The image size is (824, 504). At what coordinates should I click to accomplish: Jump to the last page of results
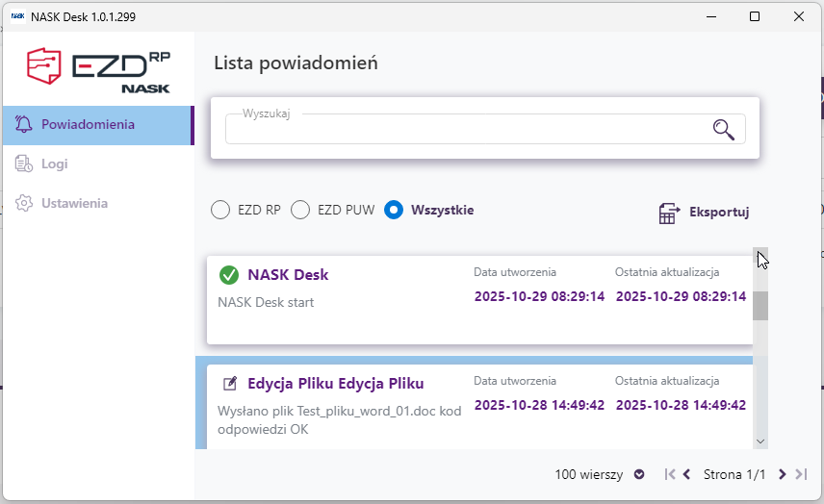[x=800, y=474]
